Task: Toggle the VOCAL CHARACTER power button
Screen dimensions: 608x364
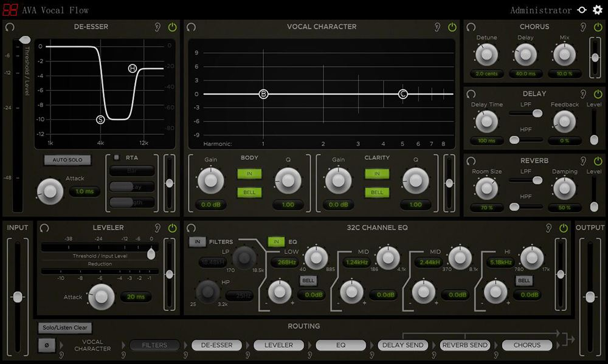Action: (452, 27)
